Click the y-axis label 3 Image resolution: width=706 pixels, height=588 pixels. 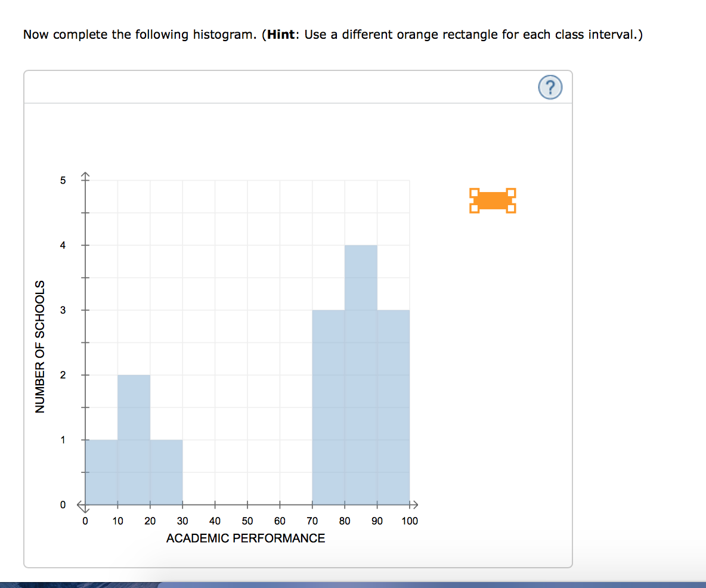click(63, 310)
